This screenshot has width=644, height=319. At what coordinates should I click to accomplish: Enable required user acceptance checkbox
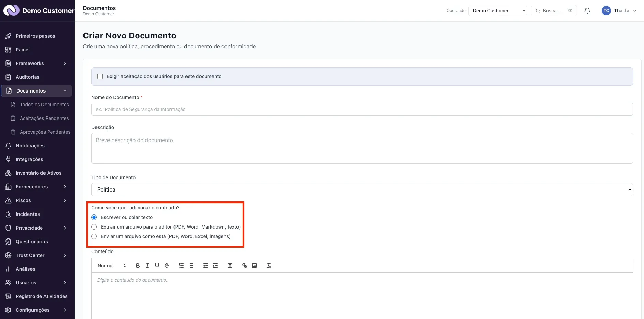pos(100,76)
